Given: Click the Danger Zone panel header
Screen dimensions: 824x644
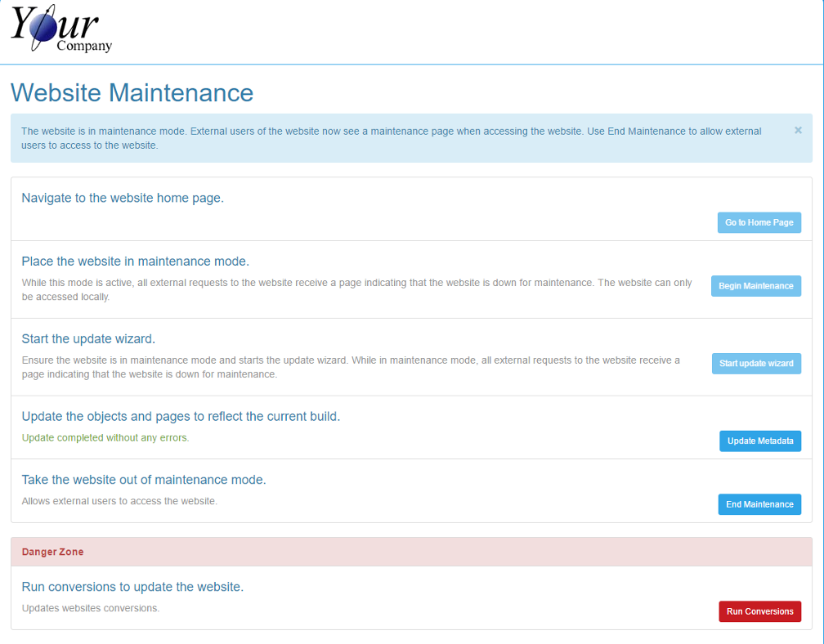Looking at the screenshot, I should point(411,552).
